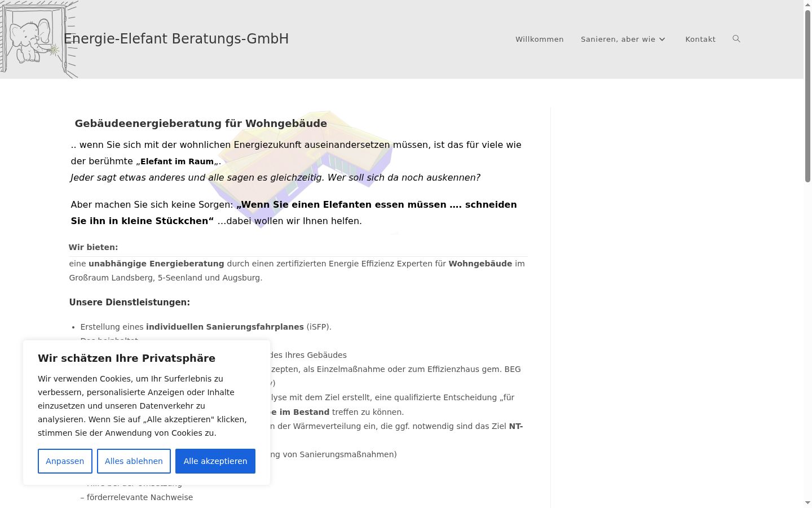This screenshot has height=508, width=812.
Task: Click the text förderrelevante Nachweise
Action: point(140,497)
